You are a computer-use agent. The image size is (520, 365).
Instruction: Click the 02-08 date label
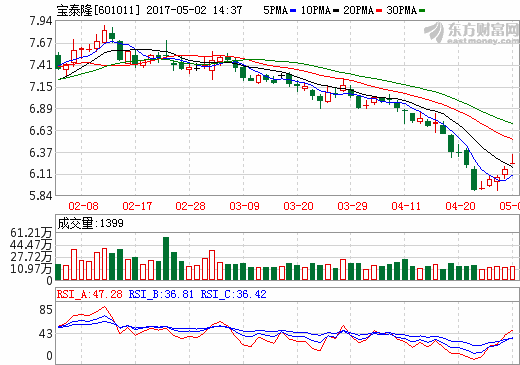tap(83, 206)
